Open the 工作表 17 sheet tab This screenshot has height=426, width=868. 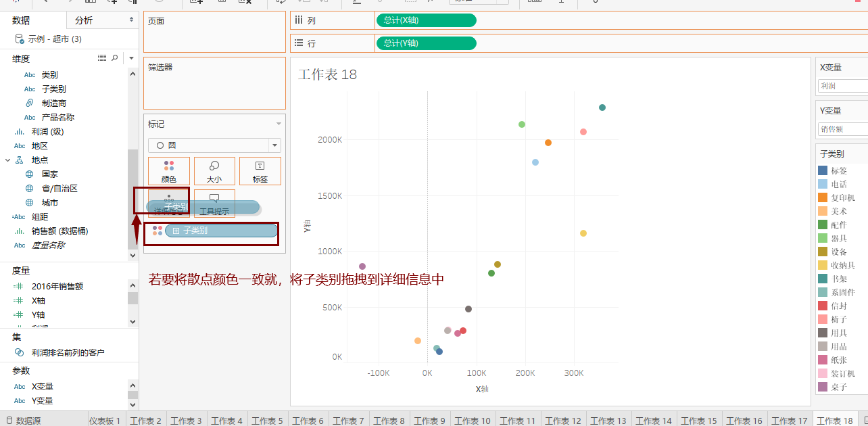790,421
